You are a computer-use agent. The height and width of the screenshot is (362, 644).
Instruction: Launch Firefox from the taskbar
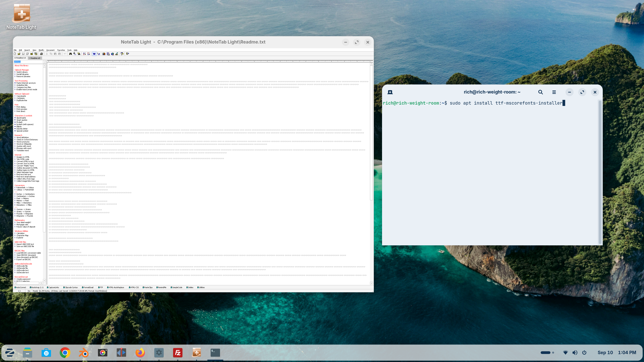coord(140,353)
